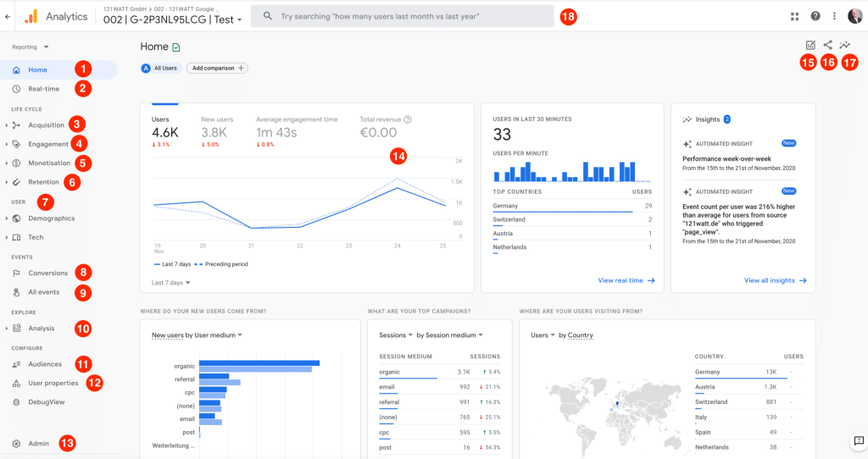Open the Google apps grid icon

point(794,16)
